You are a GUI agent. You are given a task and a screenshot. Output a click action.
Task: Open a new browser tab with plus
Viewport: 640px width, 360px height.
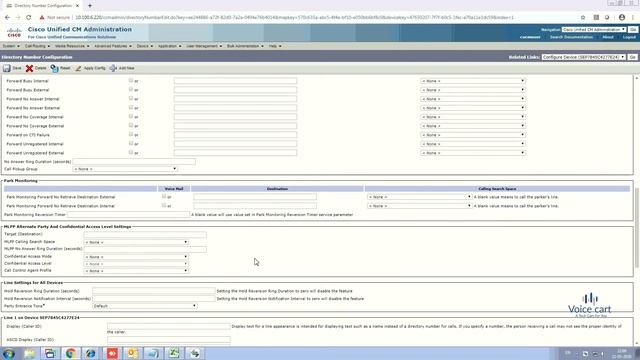coord(90,6)
